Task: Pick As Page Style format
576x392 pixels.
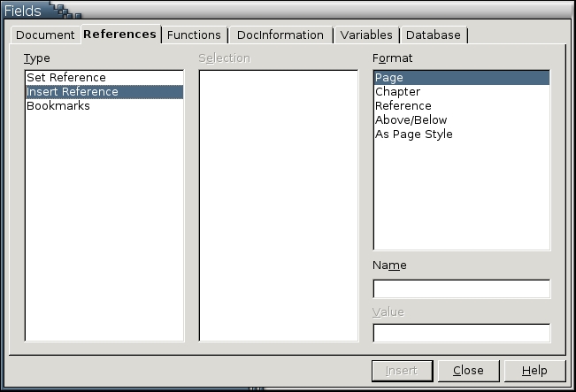Action: click(x=414, y=135)
